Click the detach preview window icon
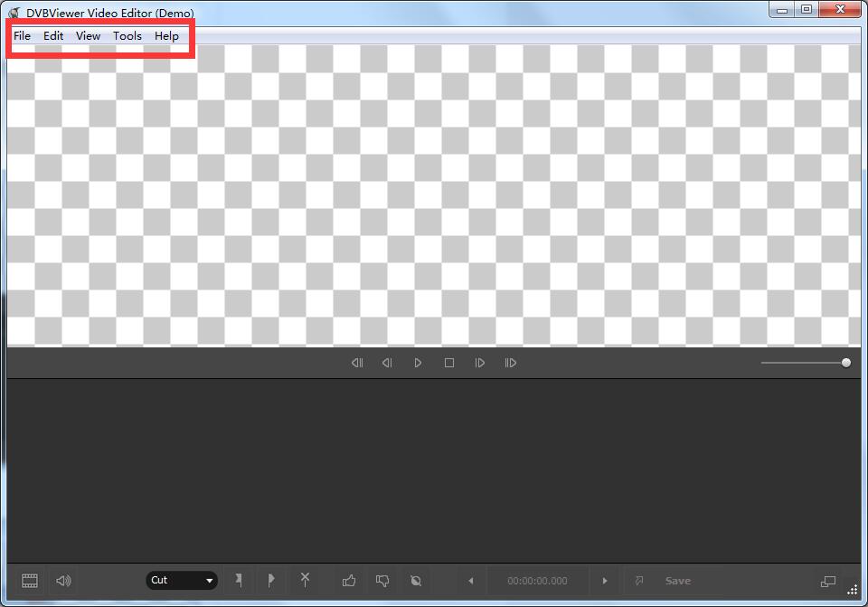 (827, 581)
